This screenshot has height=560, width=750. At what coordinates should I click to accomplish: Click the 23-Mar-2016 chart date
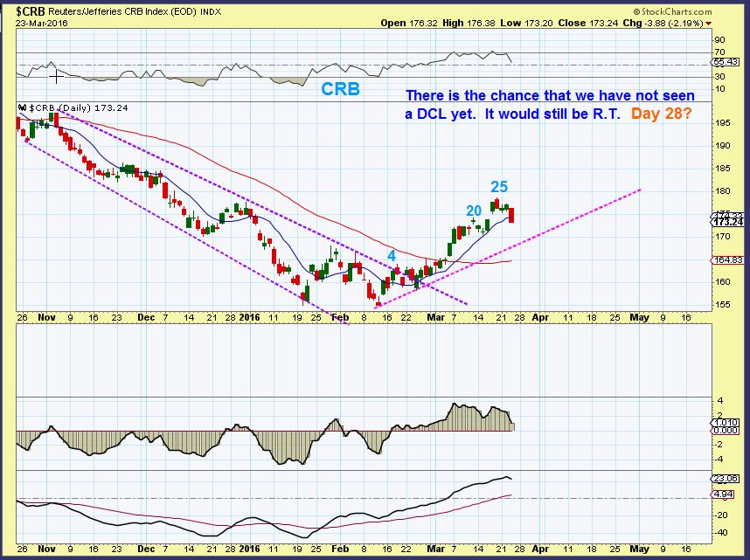click(x=42, y=23)
